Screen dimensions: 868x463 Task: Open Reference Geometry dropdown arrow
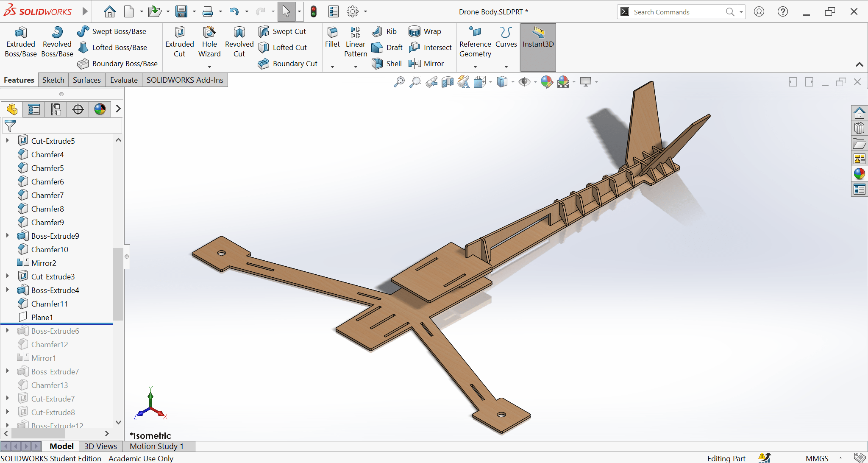tap(475, 67)
